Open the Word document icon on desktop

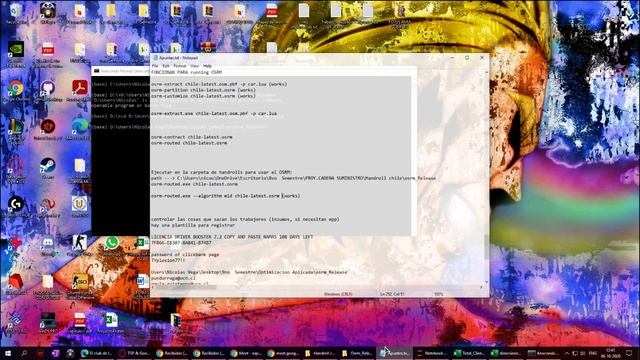tap(142, 284)
